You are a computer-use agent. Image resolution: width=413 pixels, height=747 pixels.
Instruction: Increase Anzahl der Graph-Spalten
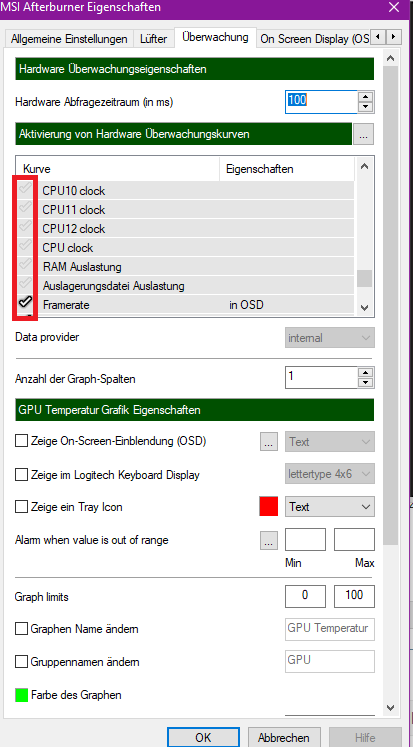coord(365,372)
